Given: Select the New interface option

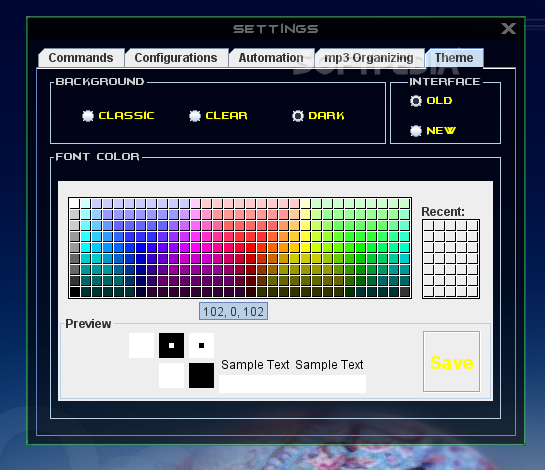Looking at the screenshot, I should [433, 131].
